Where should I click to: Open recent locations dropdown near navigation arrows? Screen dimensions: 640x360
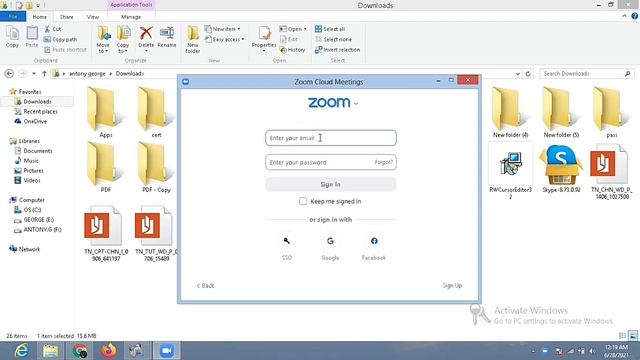click(33, 74)
